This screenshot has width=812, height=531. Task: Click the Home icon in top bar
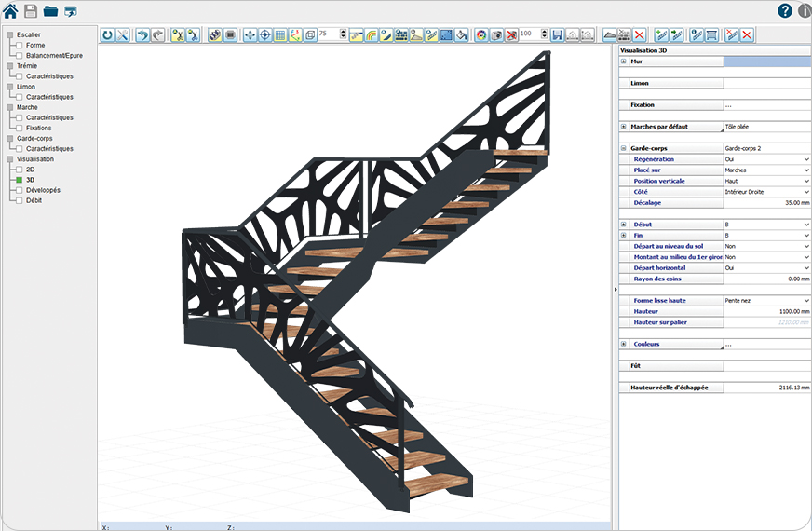pos(10,11)
